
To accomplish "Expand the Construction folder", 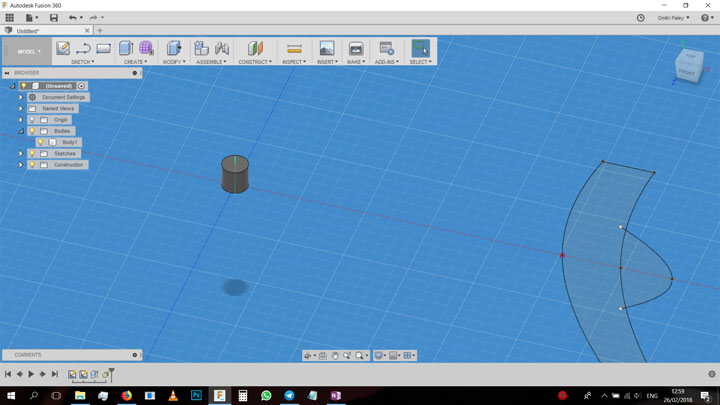I will (21, 164).
